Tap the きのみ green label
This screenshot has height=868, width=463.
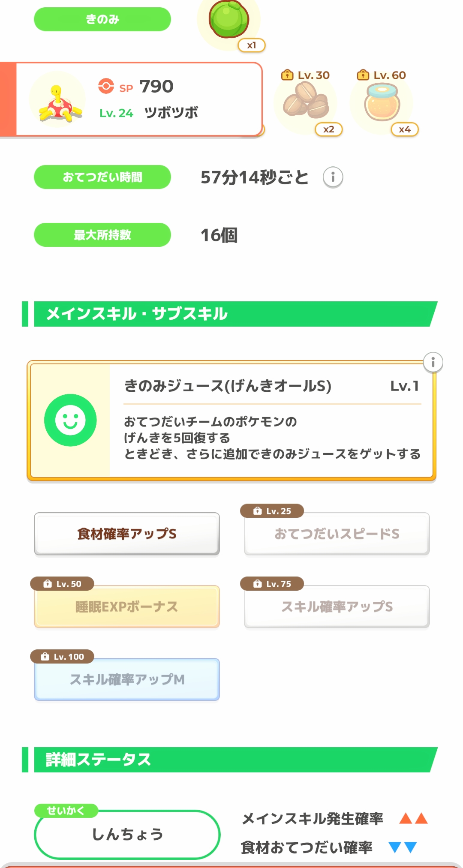[x=102, y=19]
